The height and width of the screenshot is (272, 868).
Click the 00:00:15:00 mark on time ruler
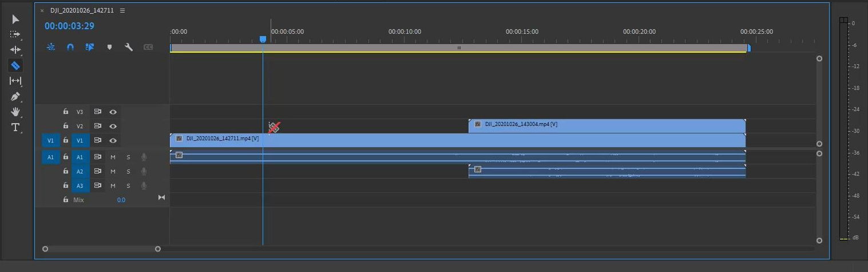[x=522, y=31]
